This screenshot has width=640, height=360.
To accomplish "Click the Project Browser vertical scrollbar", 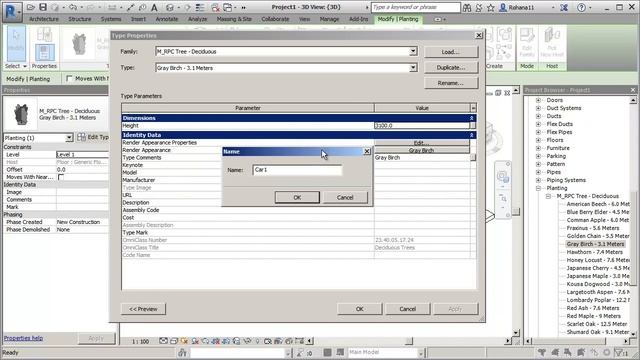I will point(633,216).
